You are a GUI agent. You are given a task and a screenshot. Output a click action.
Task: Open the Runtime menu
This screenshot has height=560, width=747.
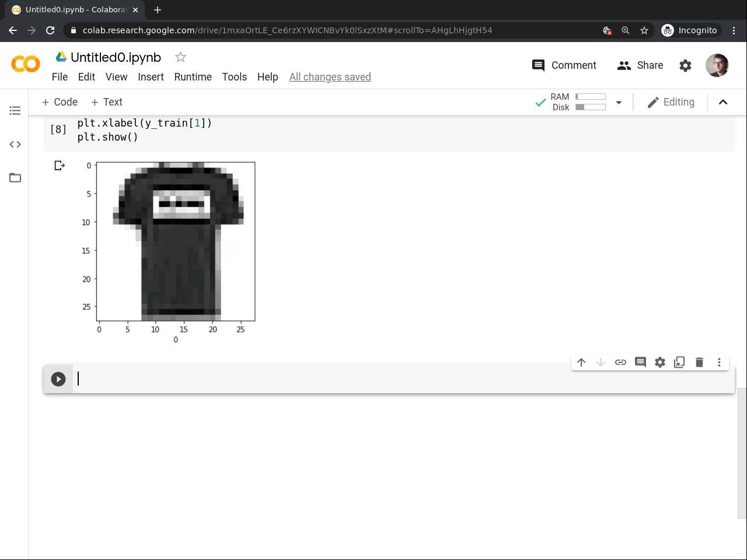[193, 77]
